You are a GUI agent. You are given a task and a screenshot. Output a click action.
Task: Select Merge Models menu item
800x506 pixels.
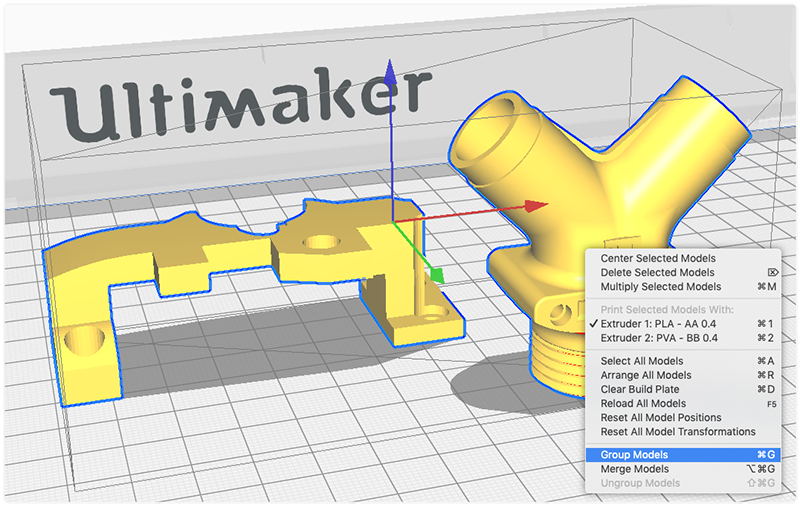click(x=635, y=469)
